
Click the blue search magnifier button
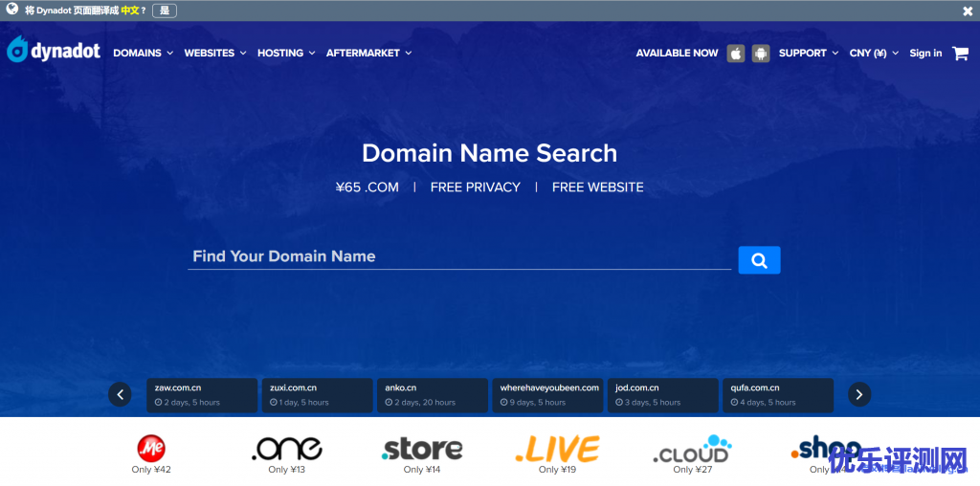[759, 260]
